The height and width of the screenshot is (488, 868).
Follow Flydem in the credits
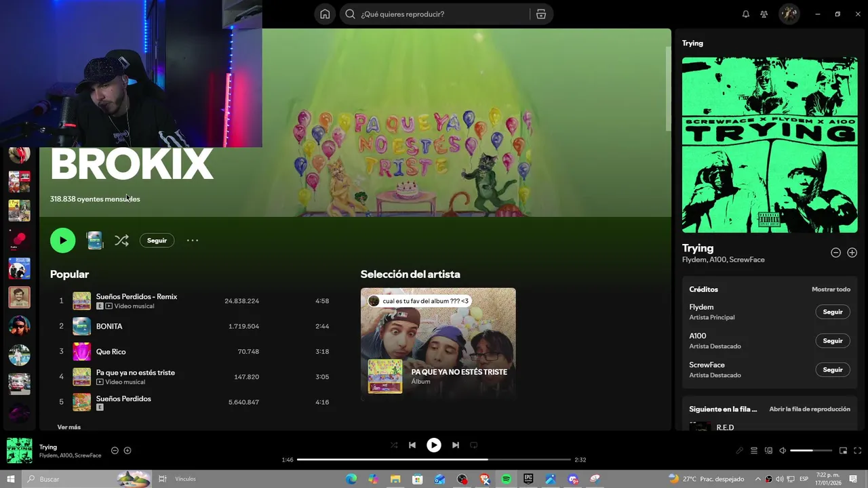pos(833,312)
